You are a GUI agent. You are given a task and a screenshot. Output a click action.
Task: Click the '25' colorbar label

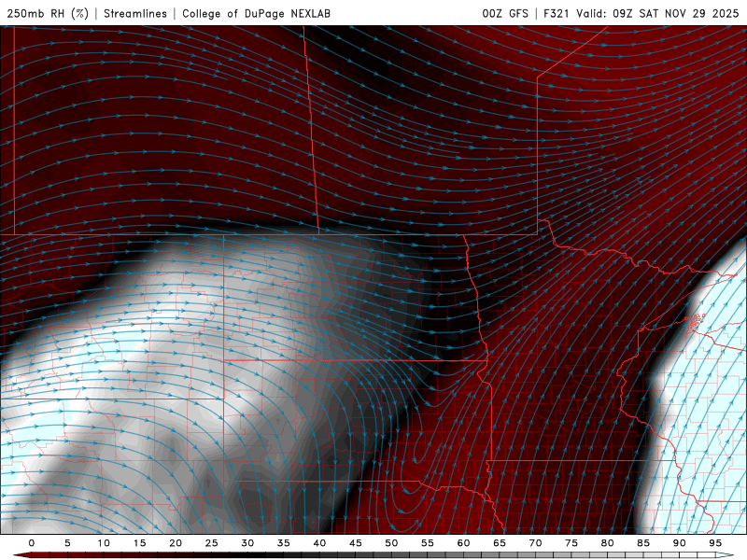212,543
